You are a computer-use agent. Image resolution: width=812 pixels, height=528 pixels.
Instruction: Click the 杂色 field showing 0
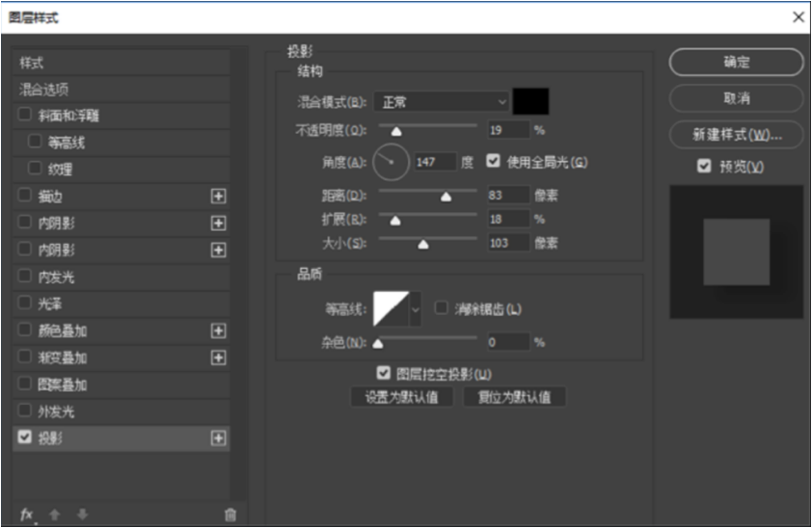coord(508,342)
